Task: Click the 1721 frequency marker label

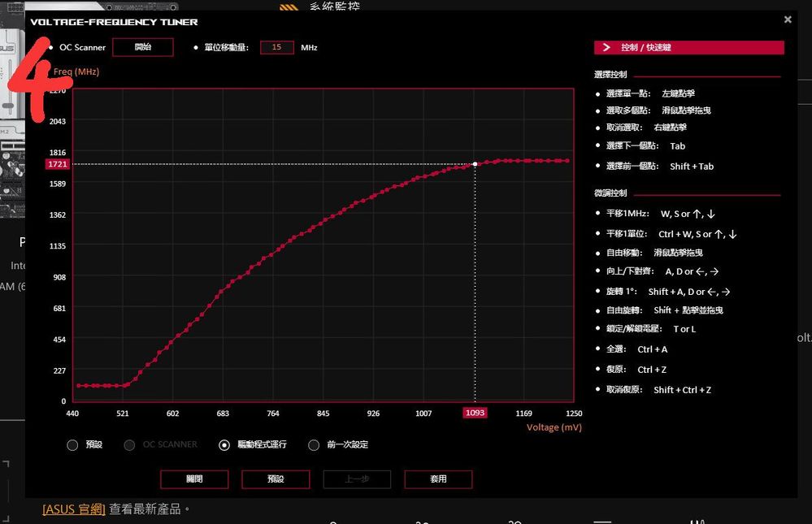Action: click(x=59, y=164)
